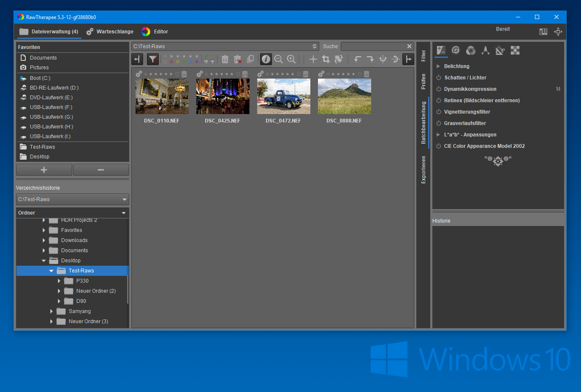Open the vertical Exportieren tab
The height and width of the screenshot is (392, 581).
[x=424, y=170]
